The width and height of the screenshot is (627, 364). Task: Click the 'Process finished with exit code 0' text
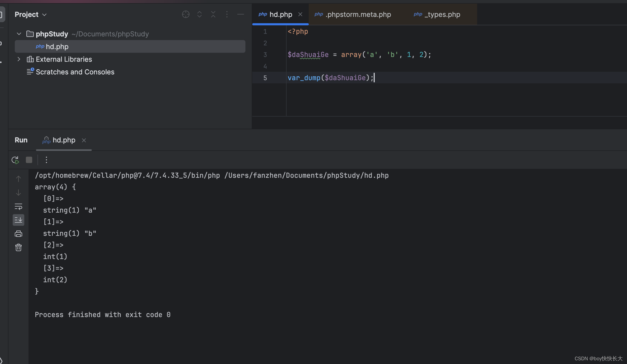click(x=103, y=315)
